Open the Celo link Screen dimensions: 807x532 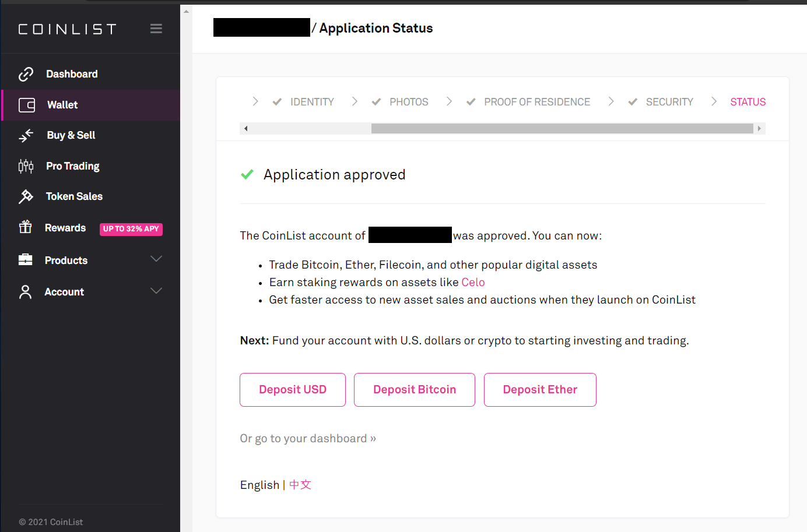(473, 282)
